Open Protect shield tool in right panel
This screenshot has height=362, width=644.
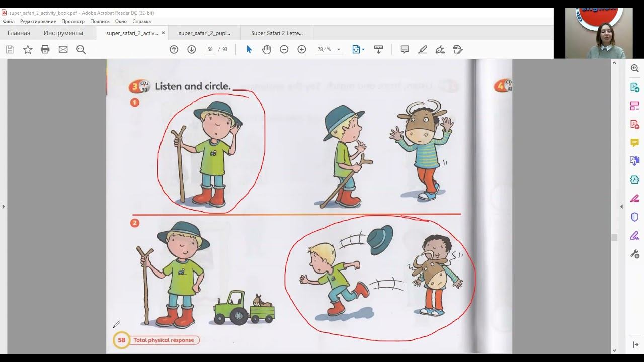pyautogui.click(x=634, y=217)
